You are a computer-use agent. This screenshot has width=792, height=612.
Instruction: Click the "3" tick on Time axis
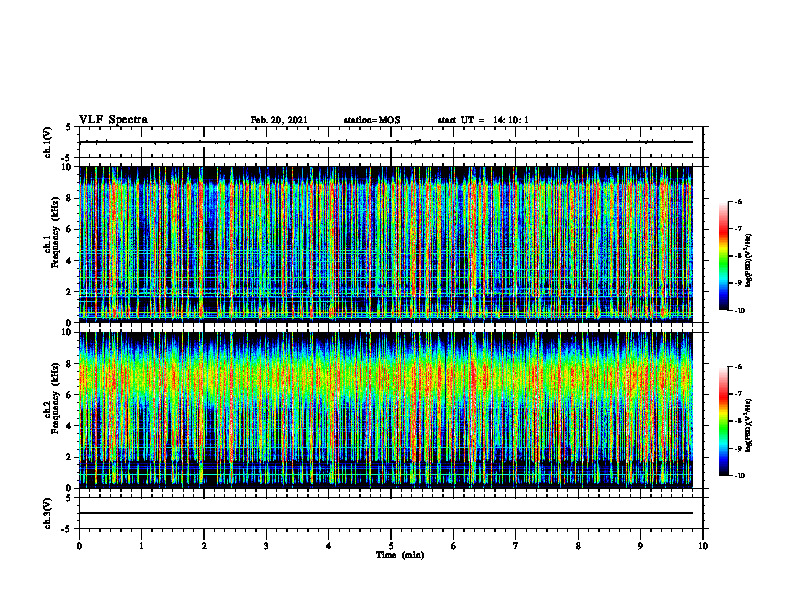click(x=266, y=546)
